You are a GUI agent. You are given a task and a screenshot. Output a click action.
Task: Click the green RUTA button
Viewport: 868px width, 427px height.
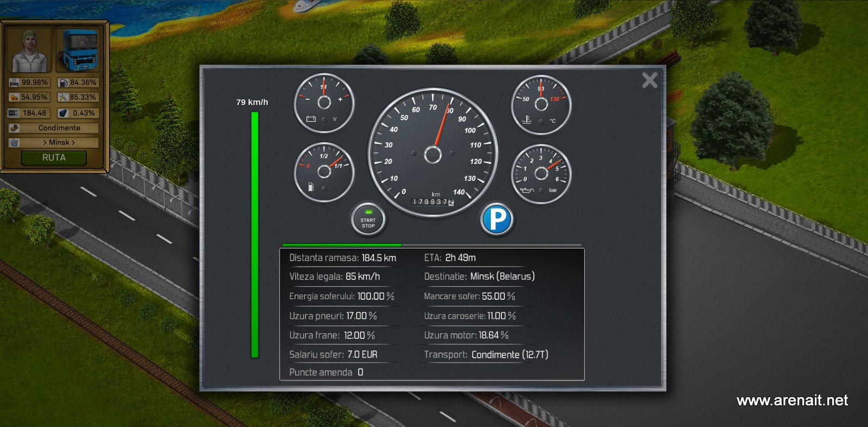click(x=54, y=158)
